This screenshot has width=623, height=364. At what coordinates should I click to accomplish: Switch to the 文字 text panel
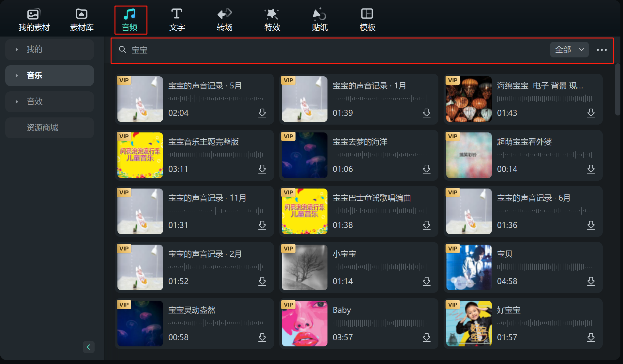pyautogui.click(x=177, y=19)
